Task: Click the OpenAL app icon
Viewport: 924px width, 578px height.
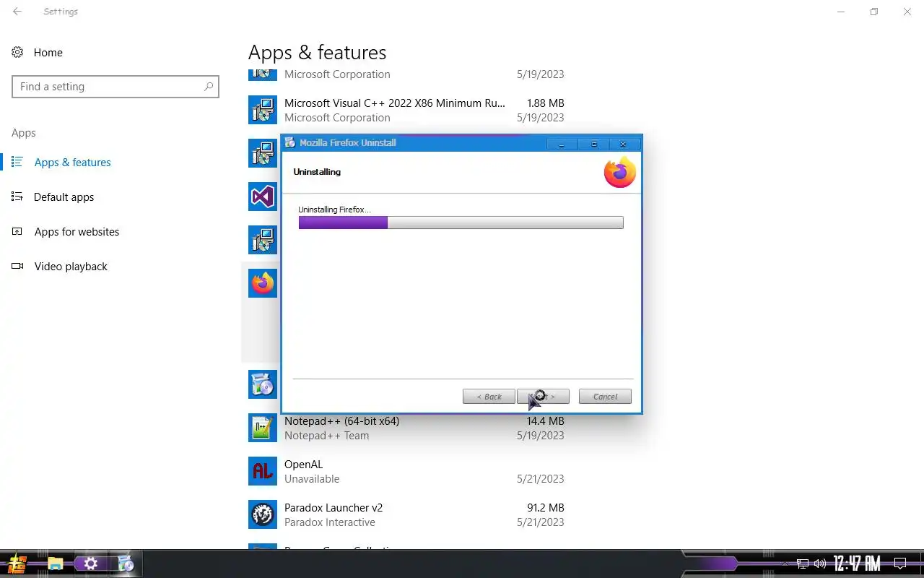Action: click(263, 471)
